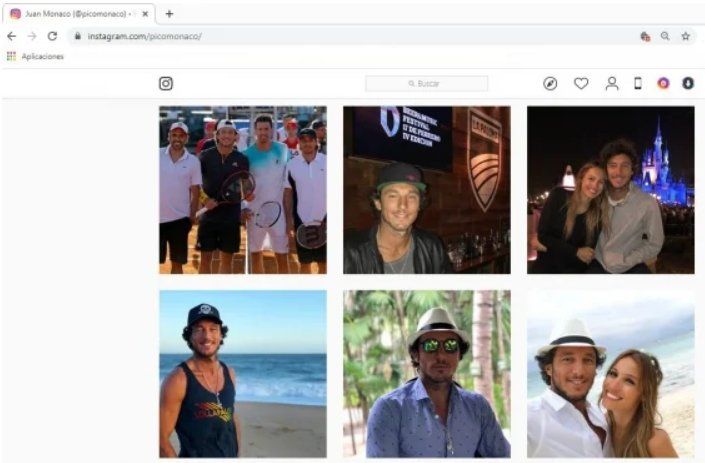The width and height of the screenshot is (705, 463).
Task: Click the mobile phone icon
Action: tap(638, 84)
